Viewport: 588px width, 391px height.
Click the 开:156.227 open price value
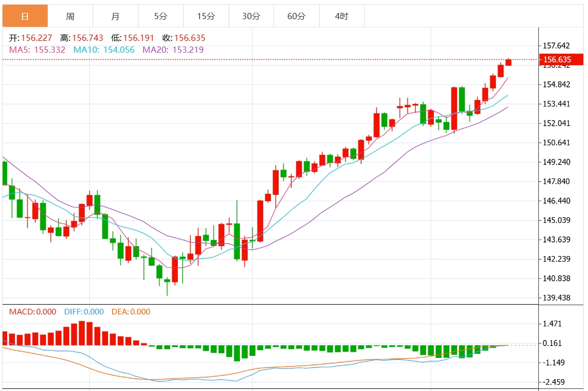[x=31, y=38]
